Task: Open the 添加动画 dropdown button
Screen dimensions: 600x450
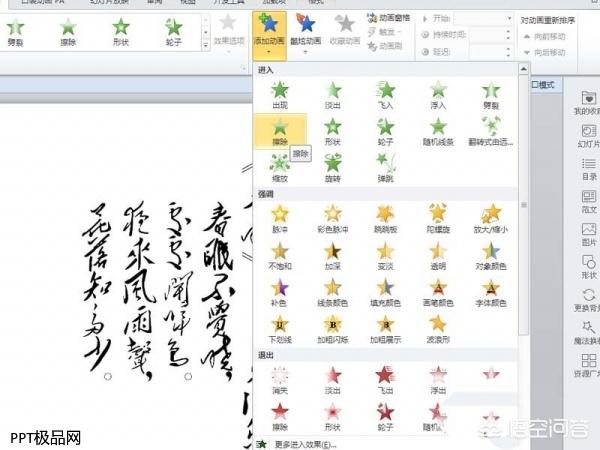Action: pos(269,35)
